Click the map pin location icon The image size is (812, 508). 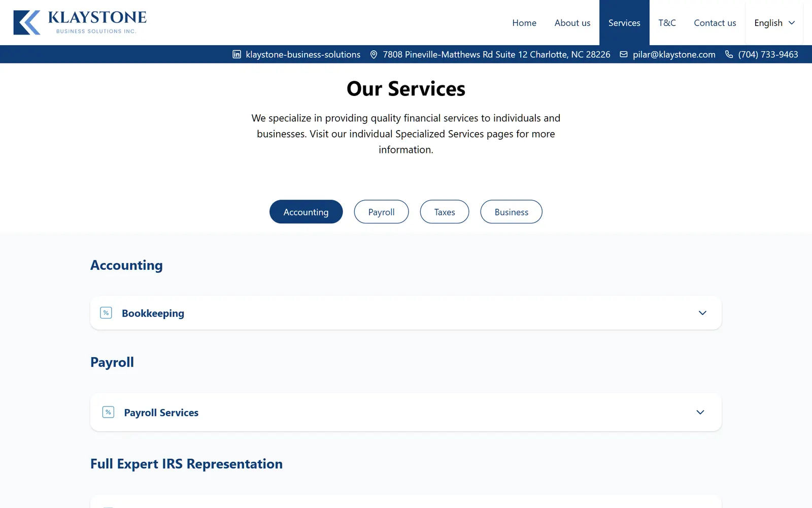click(374, 54)
